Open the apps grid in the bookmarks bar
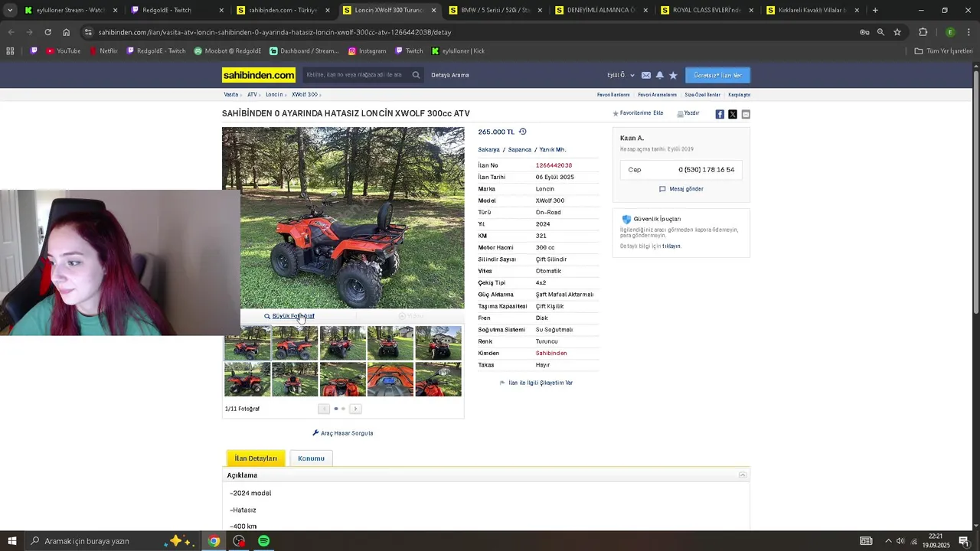 pyautogui.click(x=10, y=51)
